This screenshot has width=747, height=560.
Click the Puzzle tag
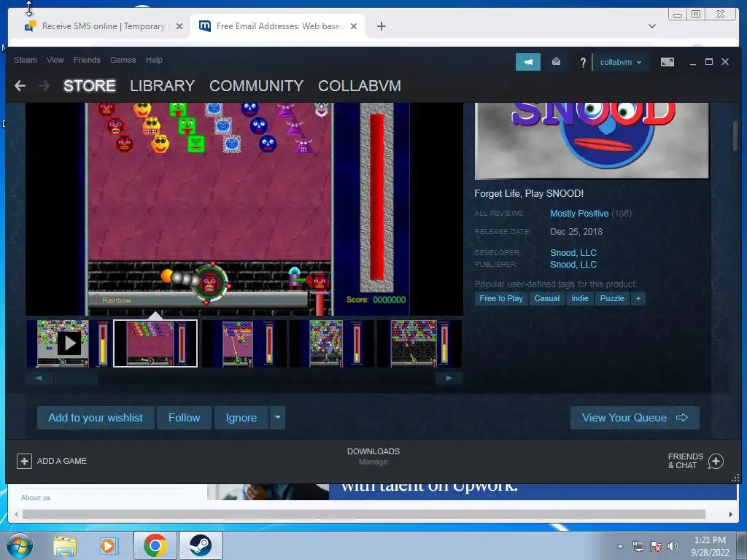tap(612, 298)
